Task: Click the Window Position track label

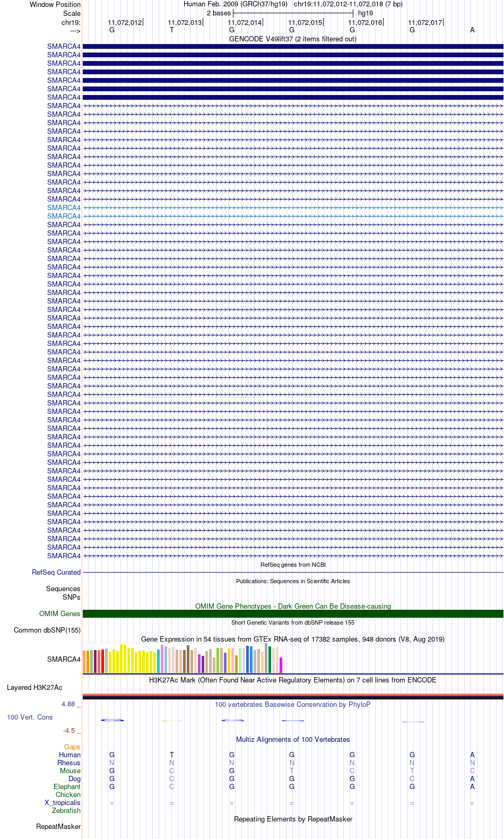Action: pos(55,5)
